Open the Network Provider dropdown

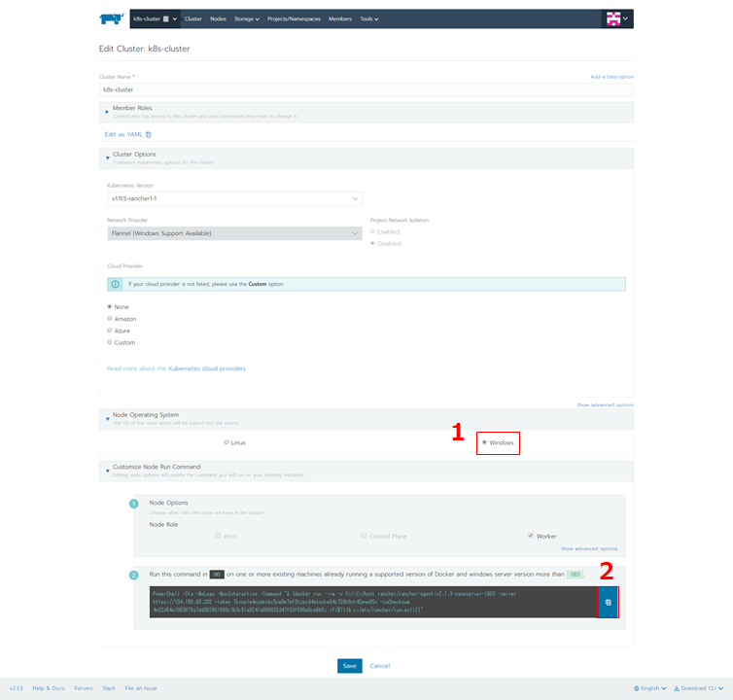[x=234, y=233]
